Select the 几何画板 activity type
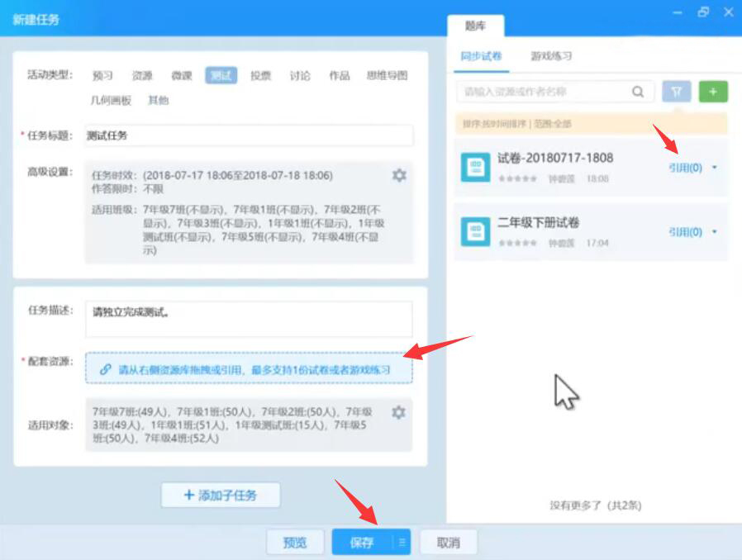 tap(111, 100)
